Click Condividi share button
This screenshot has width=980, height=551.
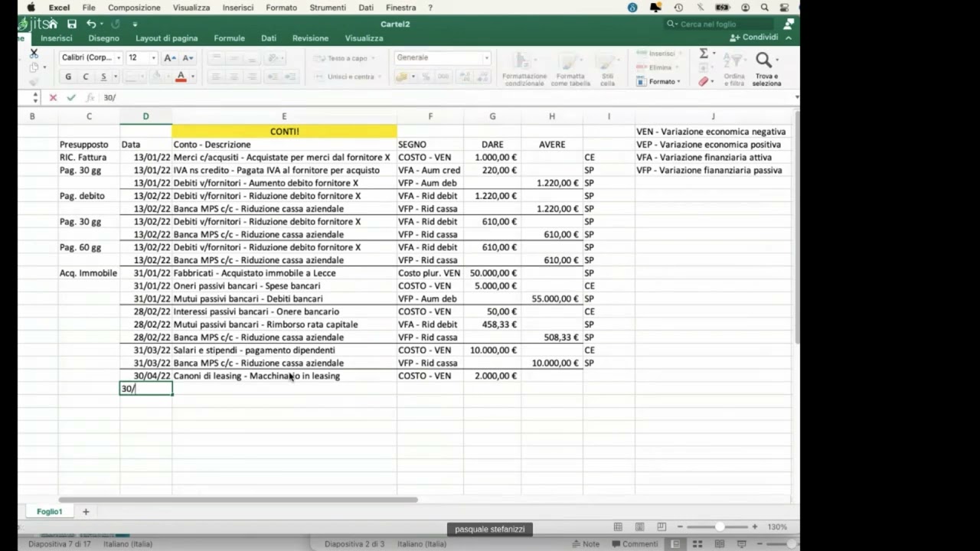754,37
